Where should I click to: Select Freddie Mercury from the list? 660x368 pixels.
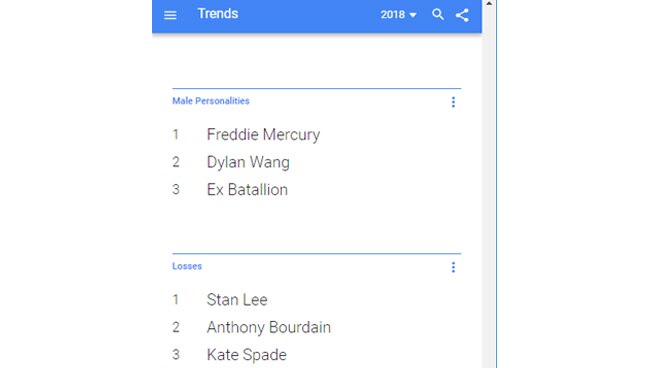[263, 135]
